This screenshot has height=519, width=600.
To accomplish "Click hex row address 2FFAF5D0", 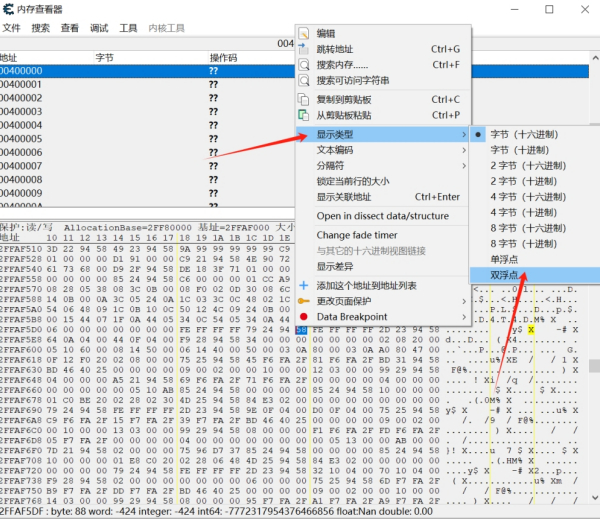I will 21,330.
